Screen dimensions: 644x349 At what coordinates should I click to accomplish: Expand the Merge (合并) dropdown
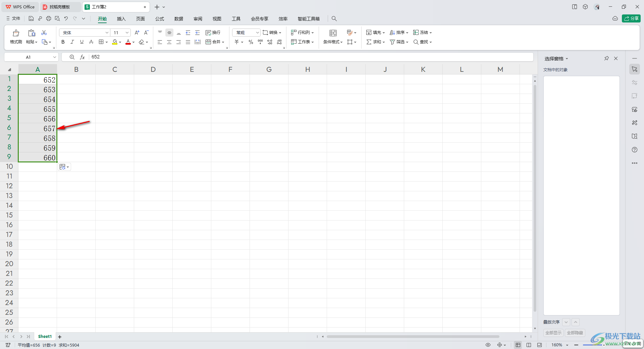(x=223, y=42)
